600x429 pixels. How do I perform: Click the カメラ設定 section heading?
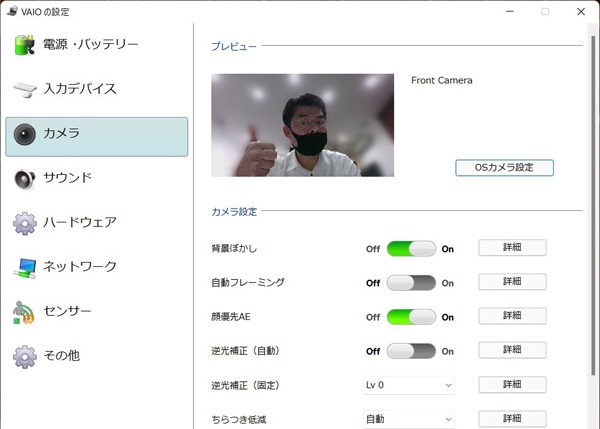pos(234,212)
